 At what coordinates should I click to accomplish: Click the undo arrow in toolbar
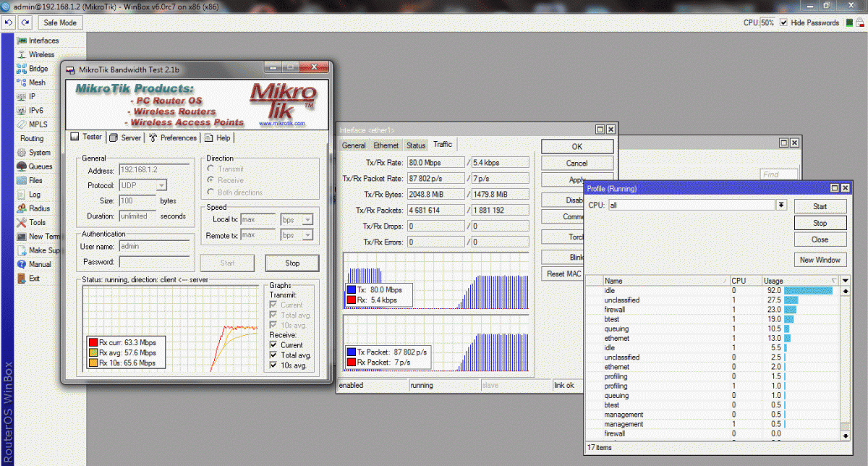click(x=9, y=22)
